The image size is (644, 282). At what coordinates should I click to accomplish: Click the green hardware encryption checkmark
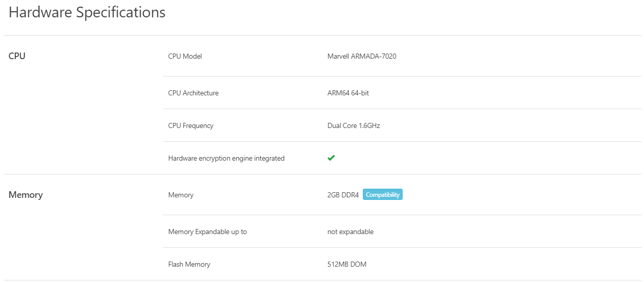pos(331,158)
